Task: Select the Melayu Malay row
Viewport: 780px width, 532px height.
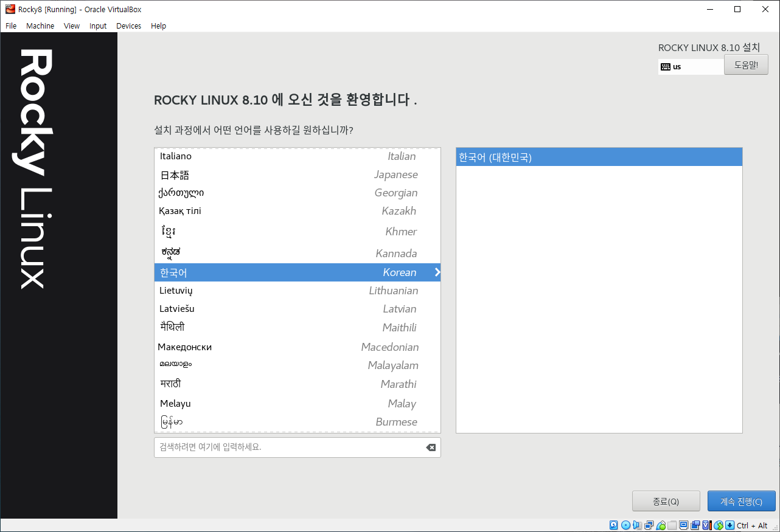Action: 298,404
